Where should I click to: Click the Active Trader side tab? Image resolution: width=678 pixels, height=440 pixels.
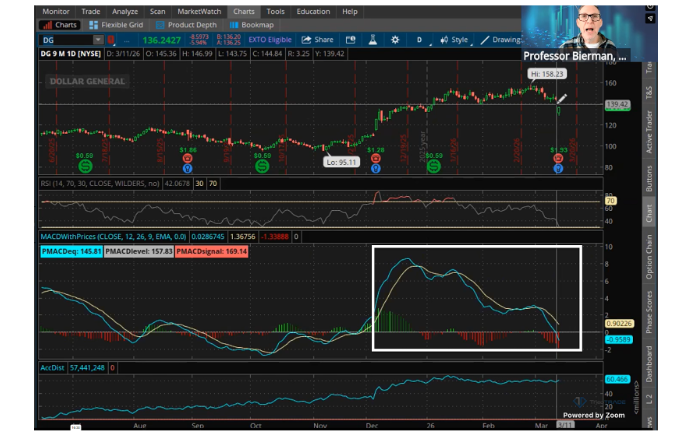649,132
